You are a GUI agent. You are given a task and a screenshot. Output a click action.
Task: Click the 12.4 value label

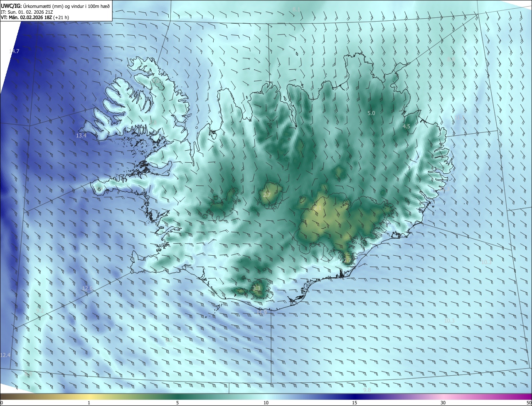click(x=5, y=355)
